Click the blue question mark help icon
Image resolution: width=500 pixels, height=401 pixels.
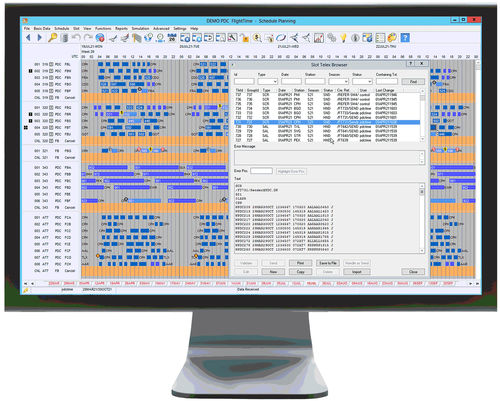pyautogui.click(x=405, y=38)
